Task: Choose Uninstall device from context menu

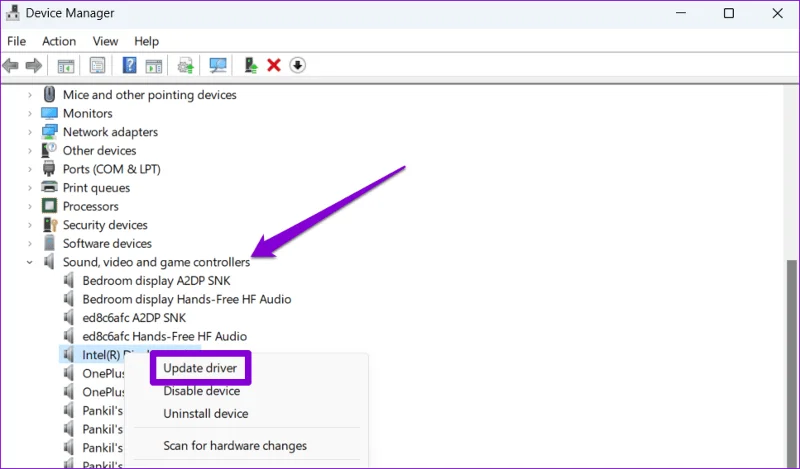Action: (x=206, y=413)
